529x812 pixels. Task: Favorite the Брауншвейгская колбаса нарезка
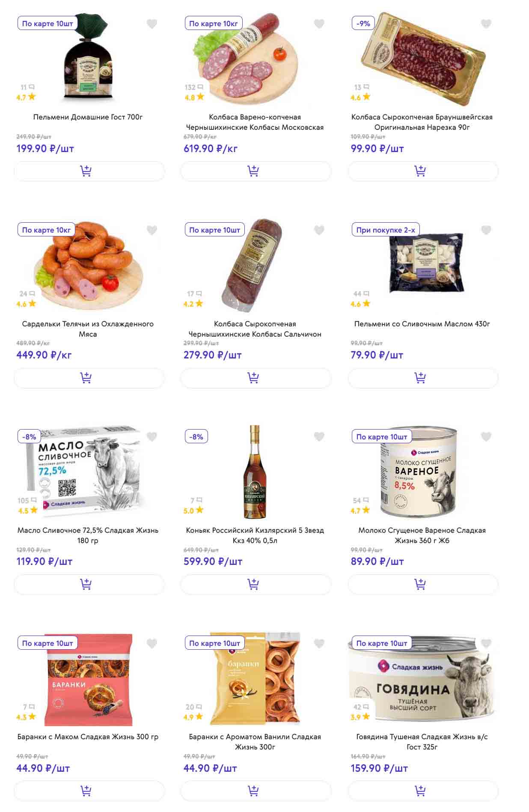point(486,24)
